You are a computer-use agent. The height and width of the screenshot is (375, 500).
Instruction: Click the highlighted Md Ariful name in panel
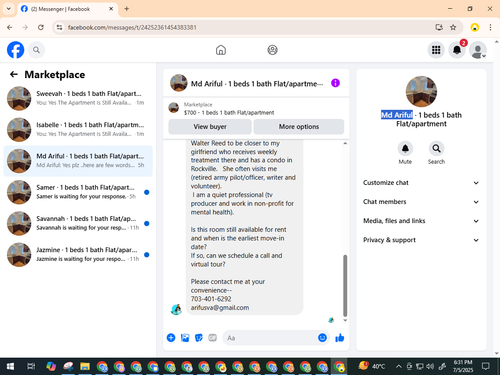tap(397, 115)
